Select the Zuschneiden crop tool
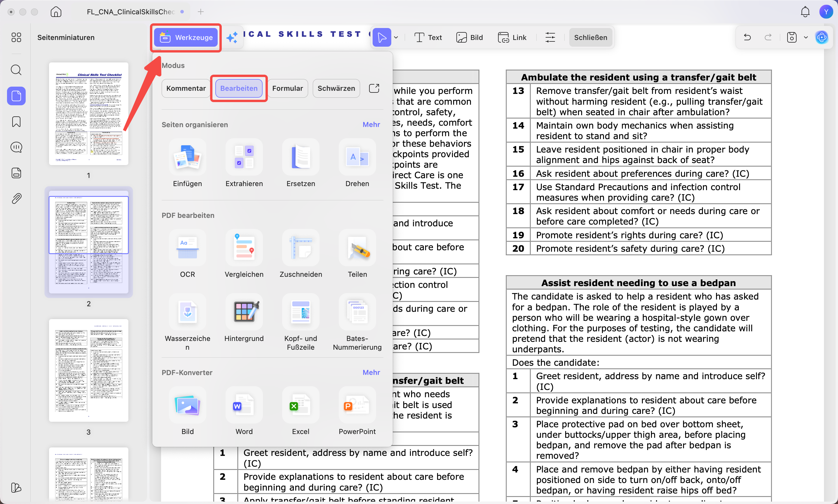This screenshot has width=838, height=504. point(301,254)
